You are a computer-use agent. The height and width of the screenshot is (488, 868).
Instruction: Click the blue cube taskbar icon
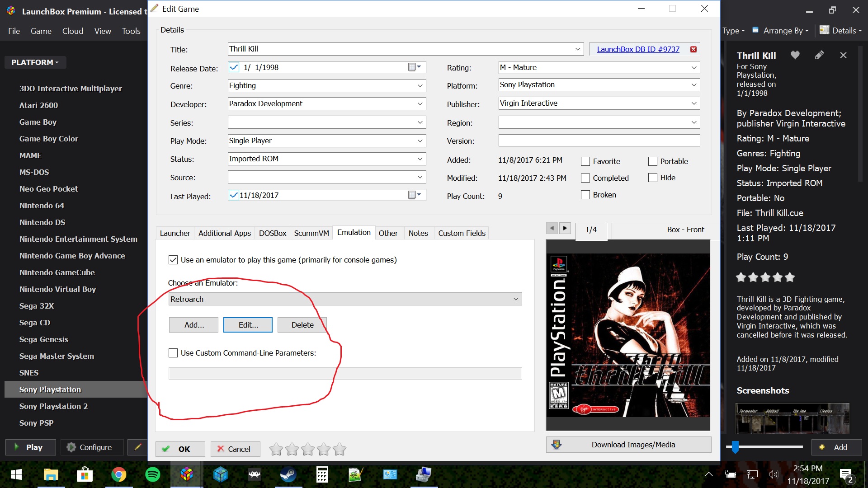point(221,474)
